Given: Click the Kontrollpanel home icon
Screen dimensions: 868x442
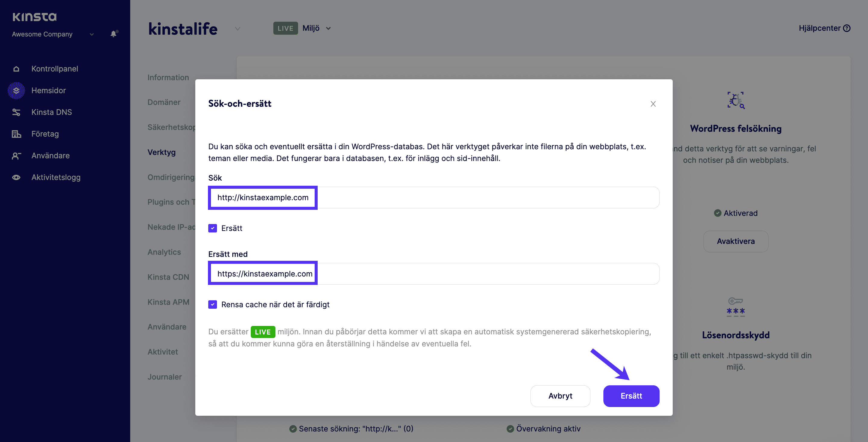Looking at the screenshot, I should (x=16, y=69).
